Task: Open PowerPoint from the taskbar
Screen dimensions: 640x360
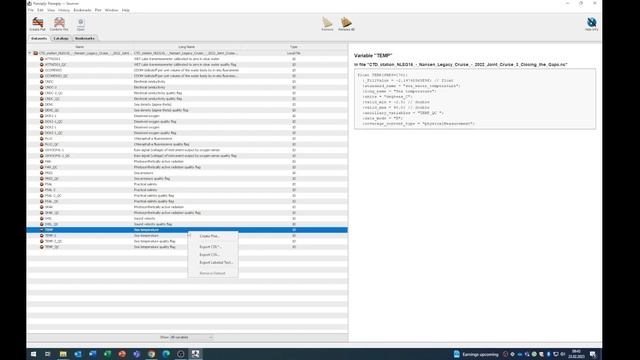Action: [x=122, y=354]
